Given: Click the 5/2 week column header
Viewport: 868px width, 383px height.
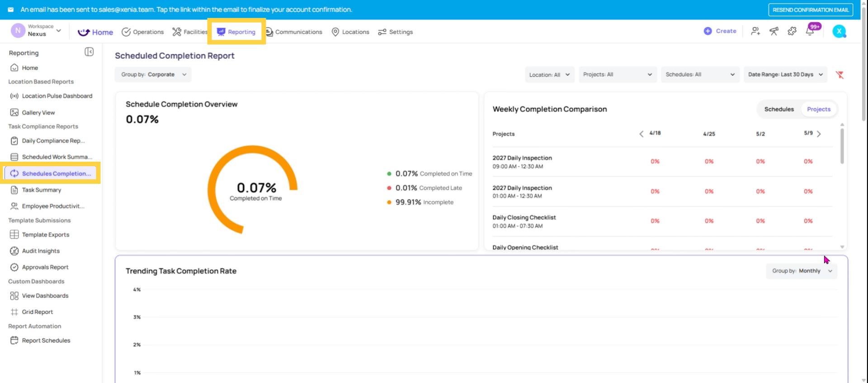Looking at the screenshot, I should point(760,134).
